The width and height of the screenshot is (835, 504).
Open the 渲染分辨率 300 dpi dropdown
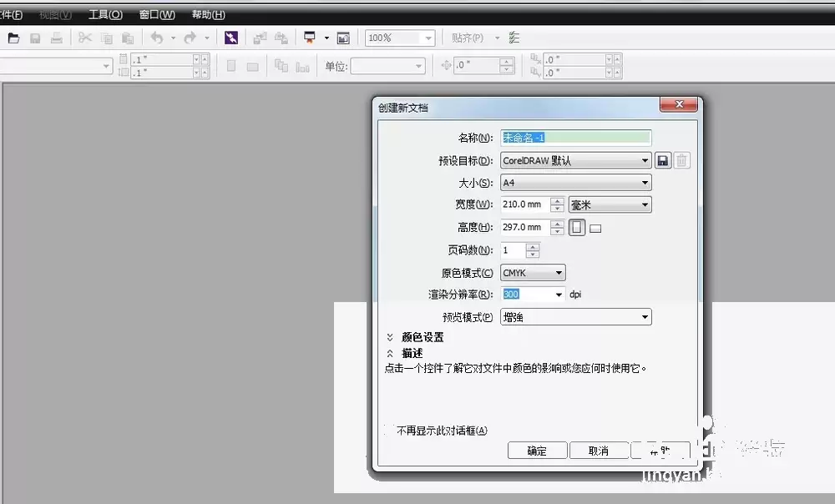(x=559, y=295)
